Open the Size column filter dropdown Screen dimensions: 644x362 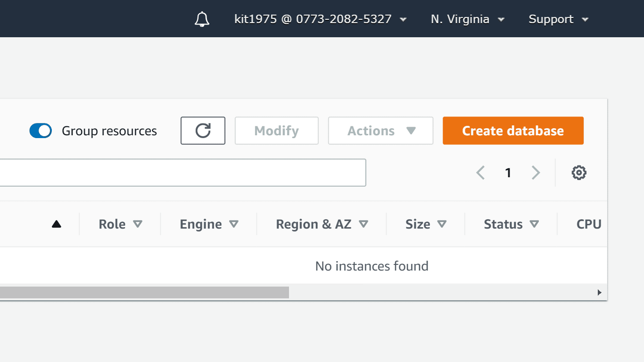coord(442,224)
